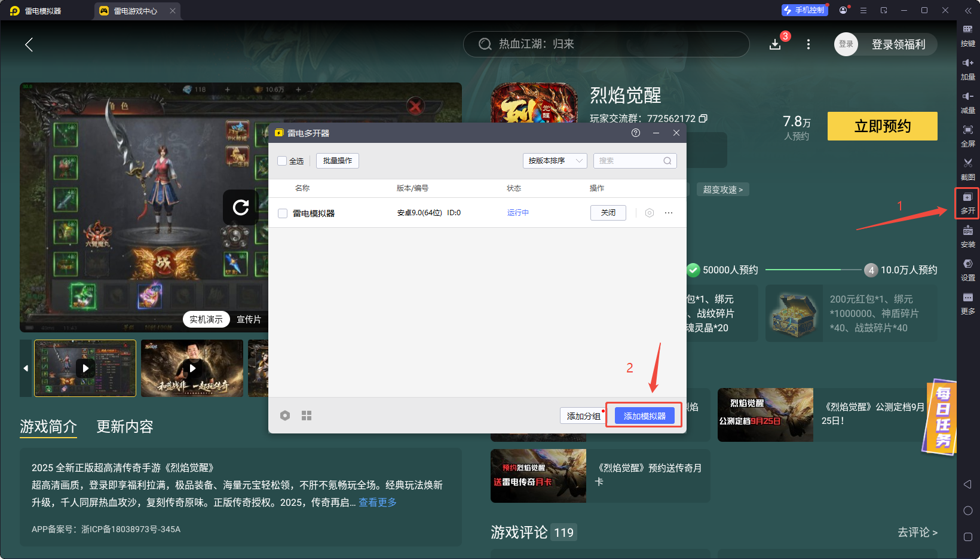Image resolution: width=980 pixels, height=559 pixels.
Task: Open multi-instance settings hexagon icon
Action: pos(285,416)
